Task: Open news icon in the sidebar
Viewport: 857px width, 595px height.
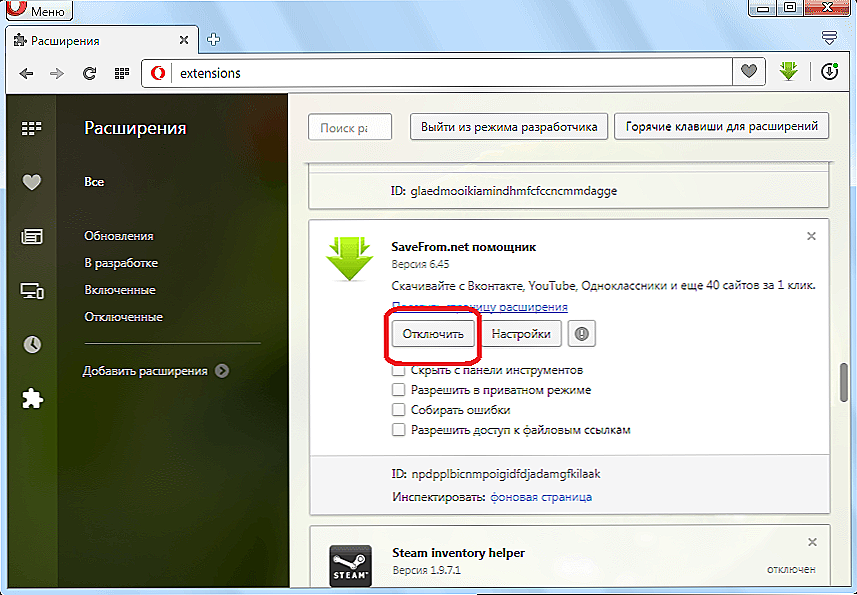Action: [31, 237]
